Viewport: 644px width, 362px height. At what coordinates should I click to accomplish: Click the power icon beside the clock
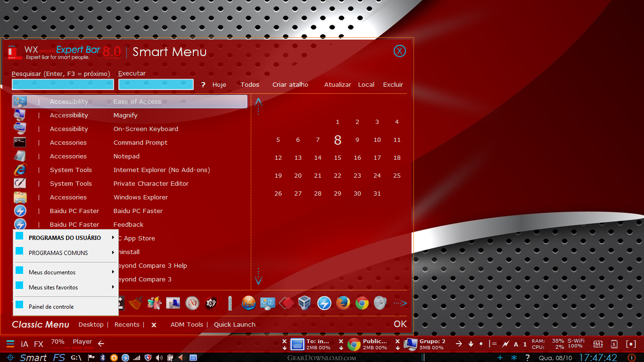[631, 358]
